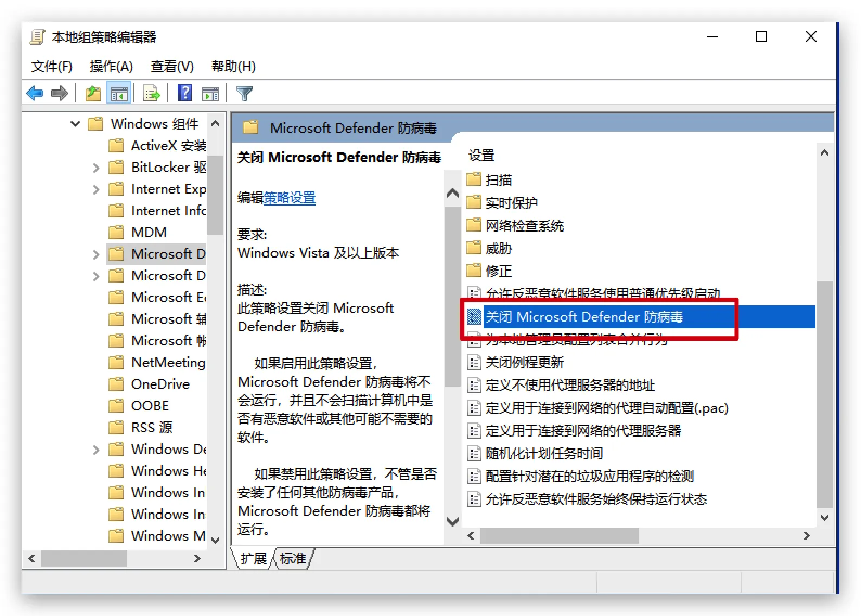Click the funnel filter toolbar icon
Screen dimensions: 861x616
tap(245, 94)
